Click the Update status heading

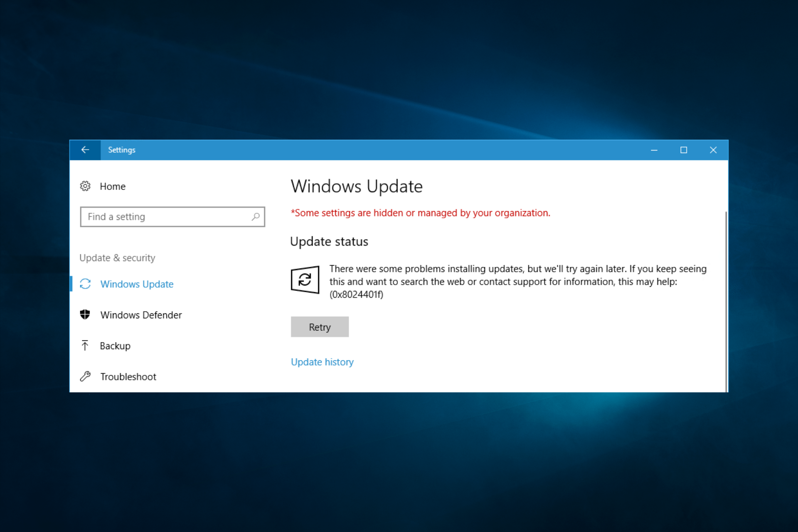pos(329,241)
